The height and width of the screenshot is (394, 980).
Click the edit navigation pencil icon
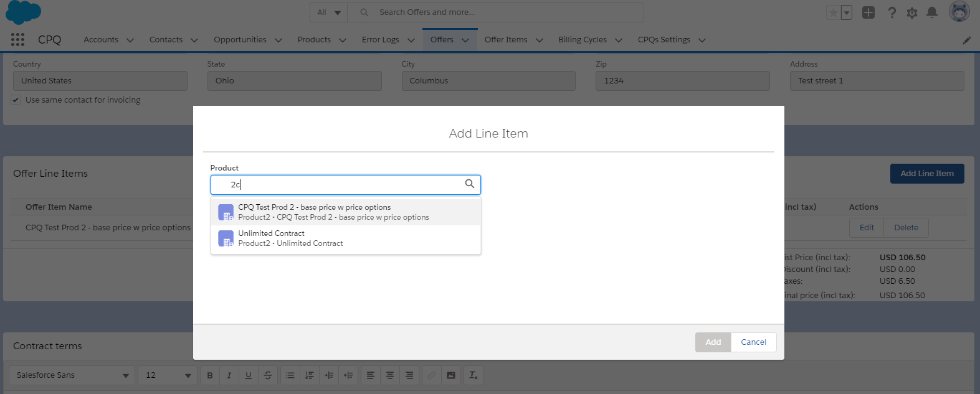[x=966, y=40]
